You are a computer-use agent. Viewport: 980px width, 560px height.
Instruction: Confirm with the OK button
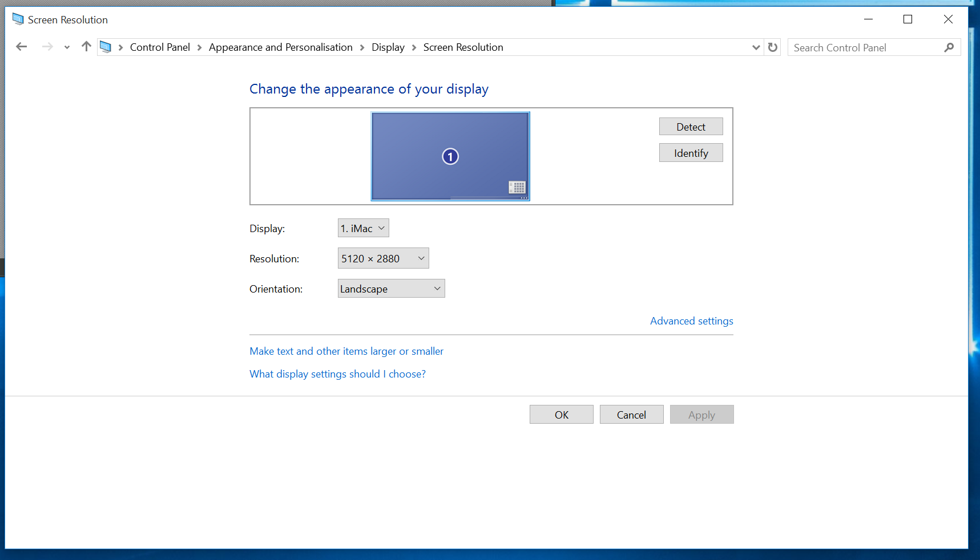[x=562, y=415]
